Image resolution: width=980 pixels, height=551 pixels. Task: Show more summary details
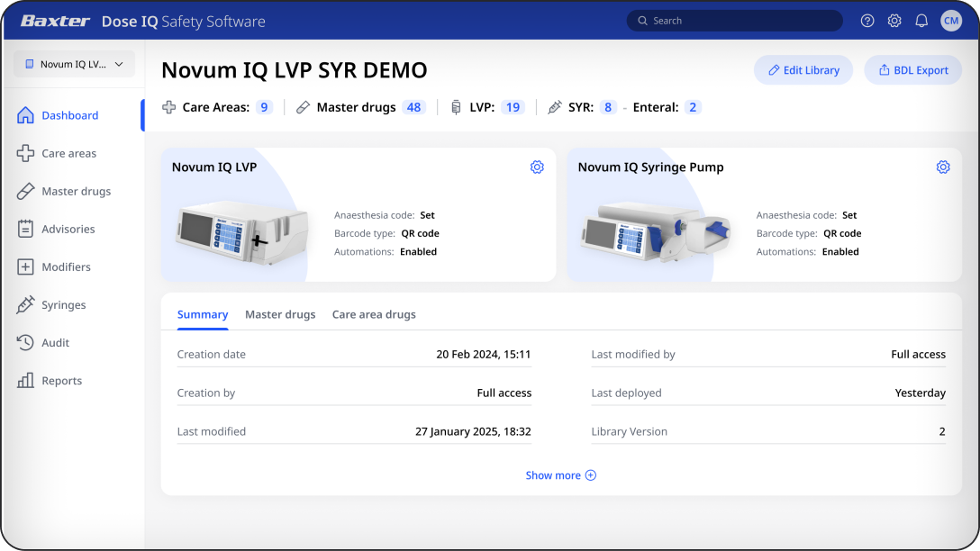click(x=560, y=474)
